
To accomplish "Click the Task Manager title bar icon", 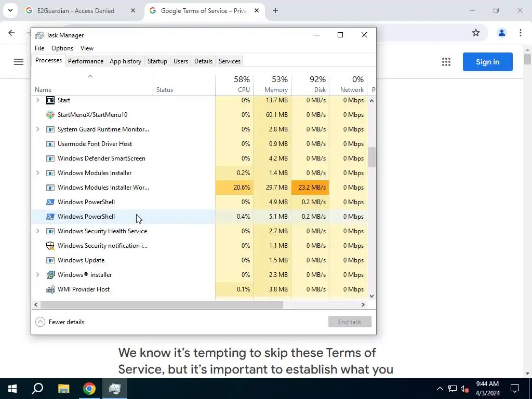I will pyautogui.click(x=39, y=35).
